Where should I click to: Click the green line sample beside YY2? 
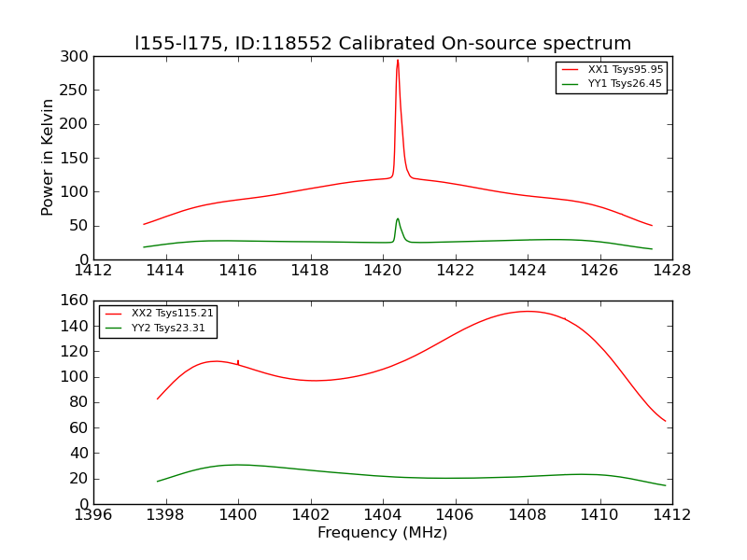pyautogui.click(x=114, y=329)
